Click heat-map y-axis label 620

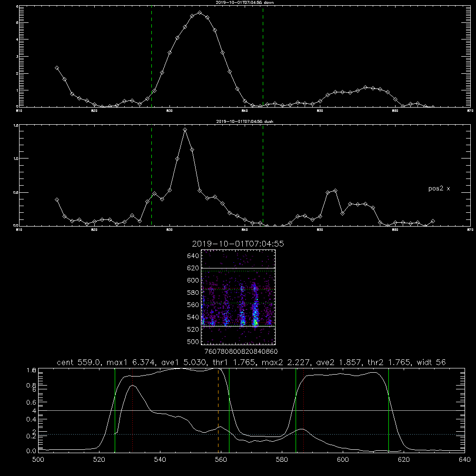pos(193,268)
